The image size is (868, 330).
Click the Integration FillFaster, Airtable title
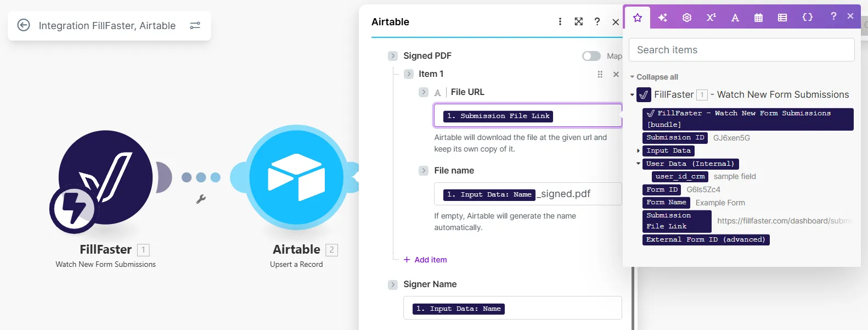pos(107,26)
